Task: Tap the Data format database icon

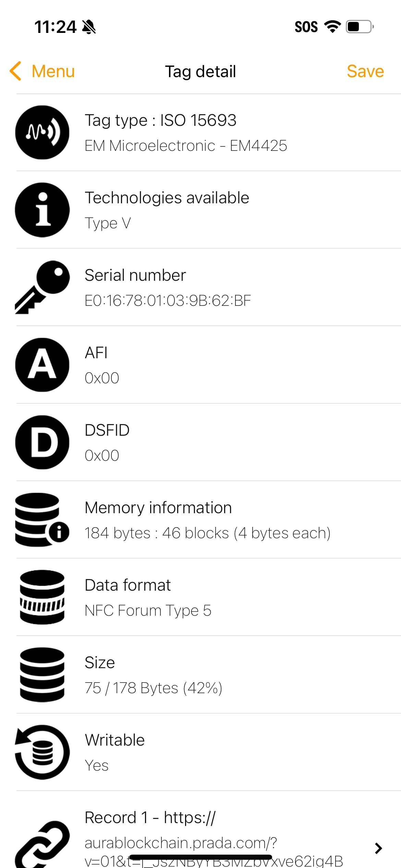Action: 42,597
